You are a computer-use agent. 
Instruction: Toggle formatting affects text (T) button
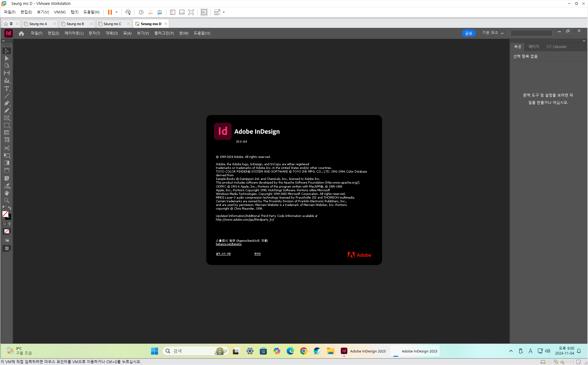9,224
